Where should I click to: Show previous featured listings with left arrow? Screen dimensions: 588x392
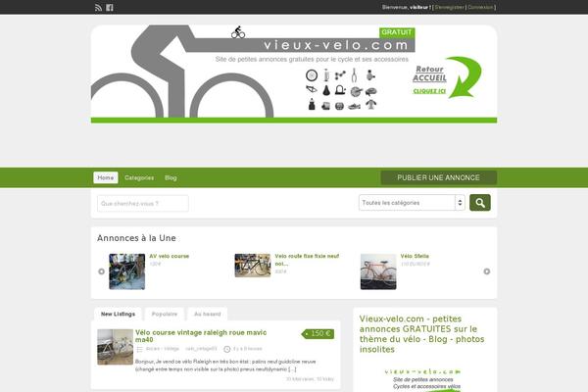pyautogui.click(x=101, y=271)
